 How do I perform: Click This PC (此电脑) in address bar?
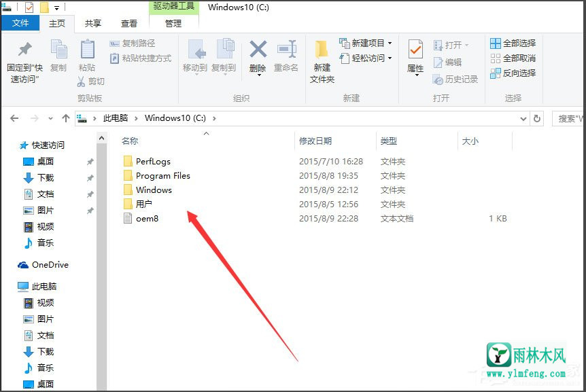pos(116,118)
